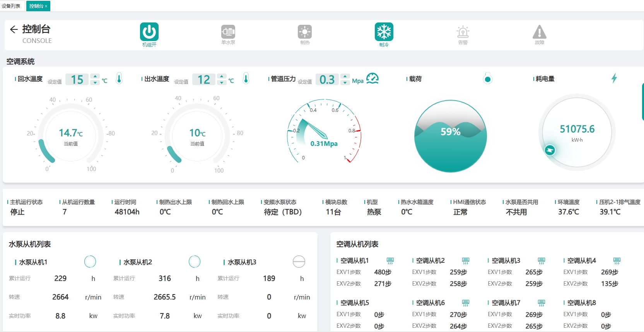644x332 pixels.
Task: Click the 水泵是否共用 value 不共用
Action: point(516,212)
